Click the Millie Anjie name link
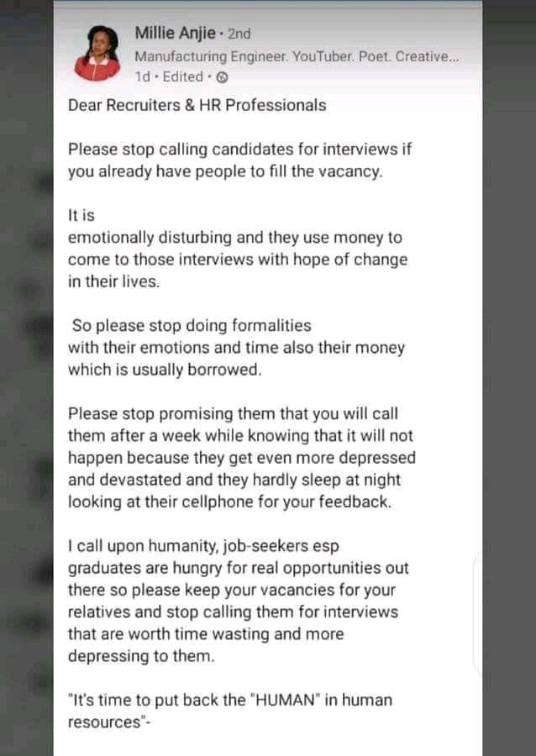The image size is (536, 756). 175,34
